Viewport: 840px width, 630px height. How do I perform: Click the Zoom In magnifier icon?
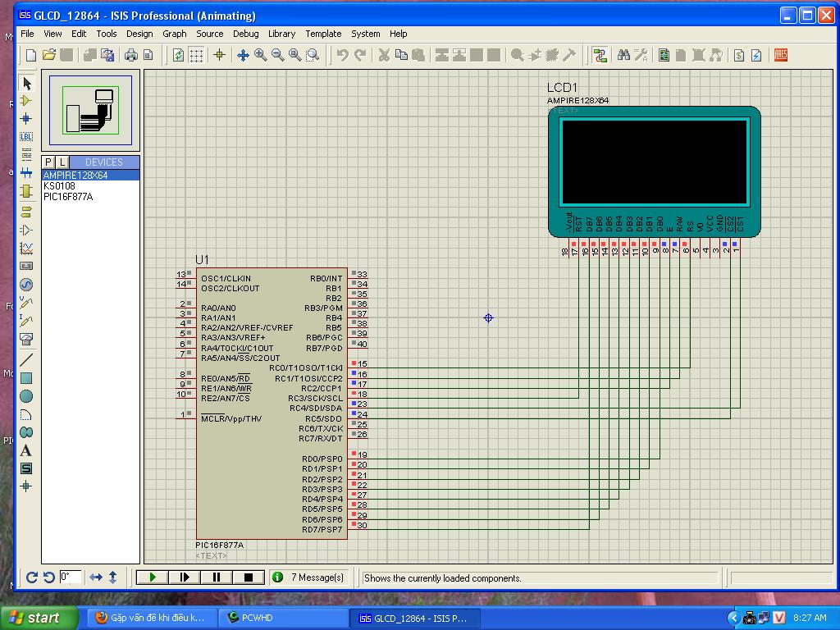click(261, 55)
